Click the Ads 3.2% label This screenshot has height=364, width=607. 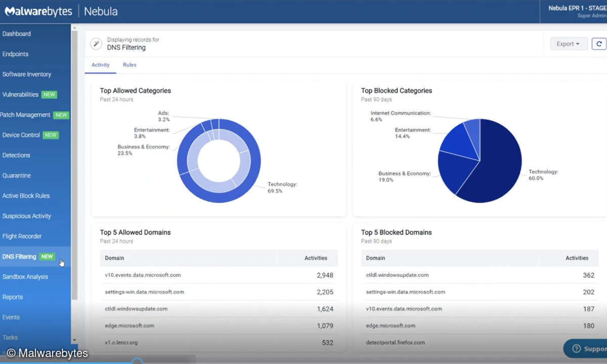163,116
